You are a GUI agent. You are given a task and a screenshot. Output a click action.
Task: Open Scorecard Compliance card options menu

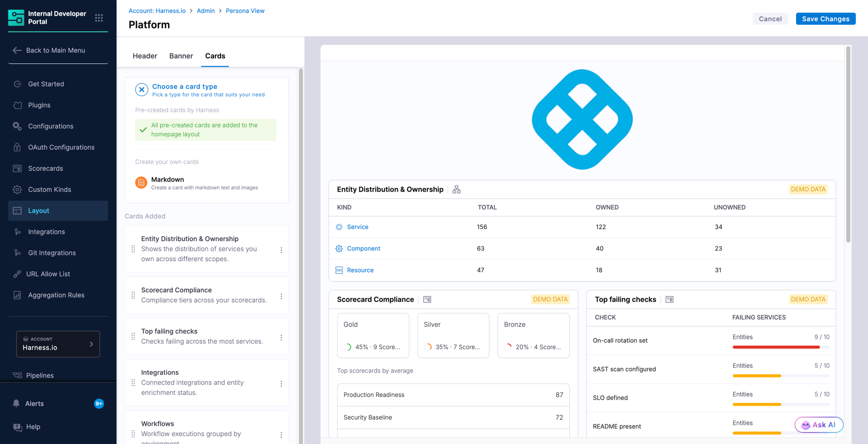(x=281, y=296)
